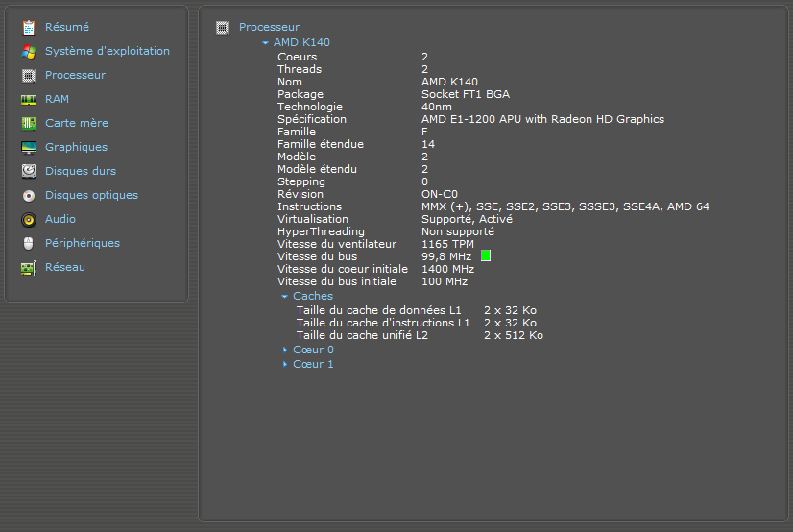
Task: Click the "Taille du cache d'instructions L1" label
Action: pyautogui.click(x=383, y=323)
